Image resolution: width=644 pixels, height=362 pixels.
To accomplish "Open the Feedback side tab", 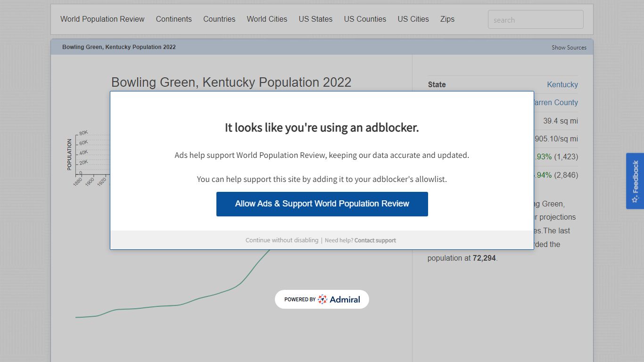I will (x=635, y=181).
